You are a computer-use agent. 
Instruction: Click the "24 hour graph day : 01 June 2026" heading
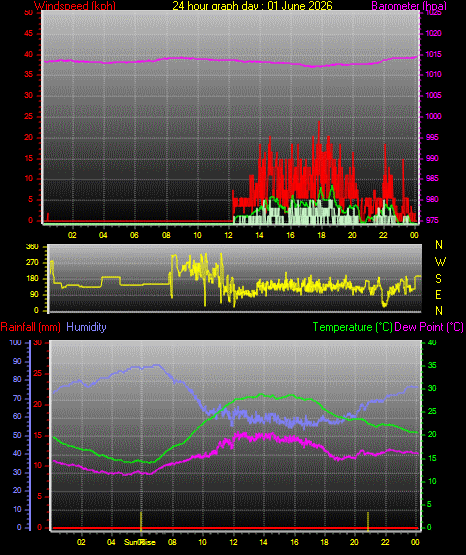[252, 6]
